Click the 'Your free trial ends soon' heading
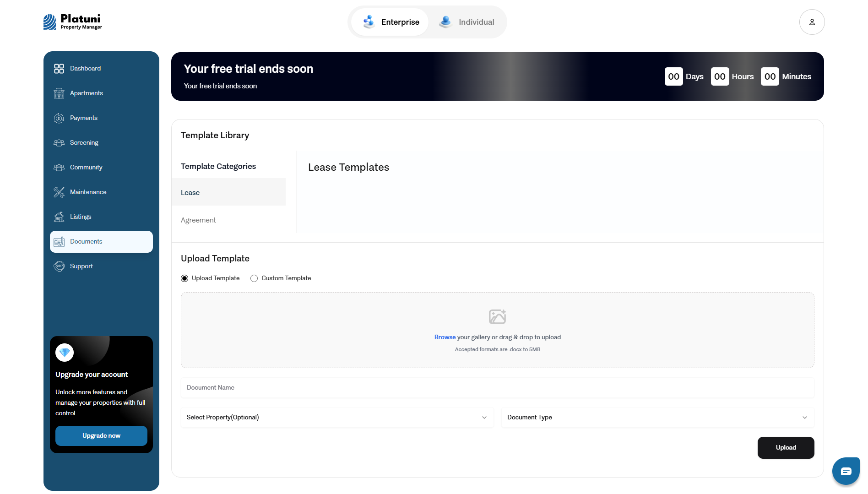This screenshot has height=494, width=868. pos(249,69)
